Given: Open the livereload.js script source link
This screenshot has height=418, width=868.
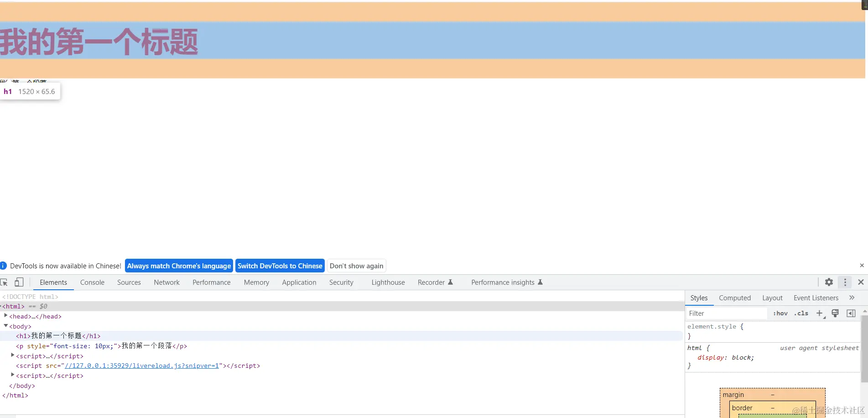Looking at the screenshot, I should click(142, 366).
